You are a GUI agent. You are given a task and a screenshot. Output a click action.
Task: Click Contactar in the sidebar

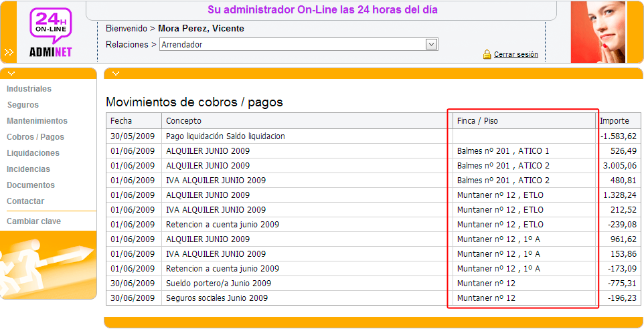point(25,201)
